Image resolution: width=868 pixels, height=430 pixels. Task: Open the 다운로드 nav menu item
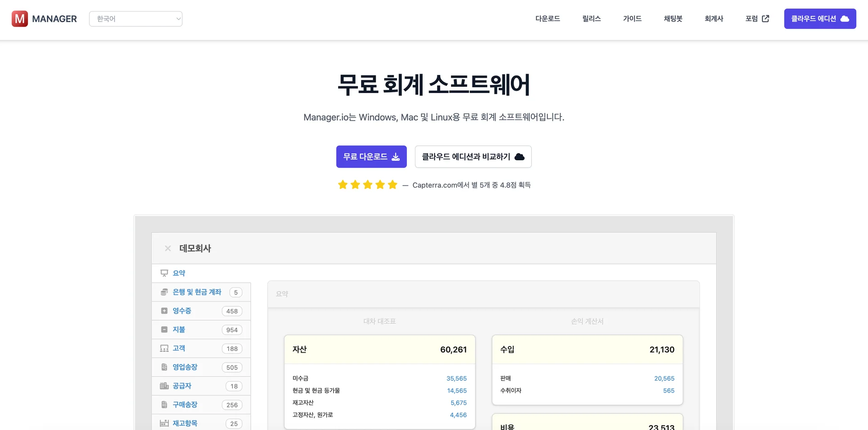547,19
